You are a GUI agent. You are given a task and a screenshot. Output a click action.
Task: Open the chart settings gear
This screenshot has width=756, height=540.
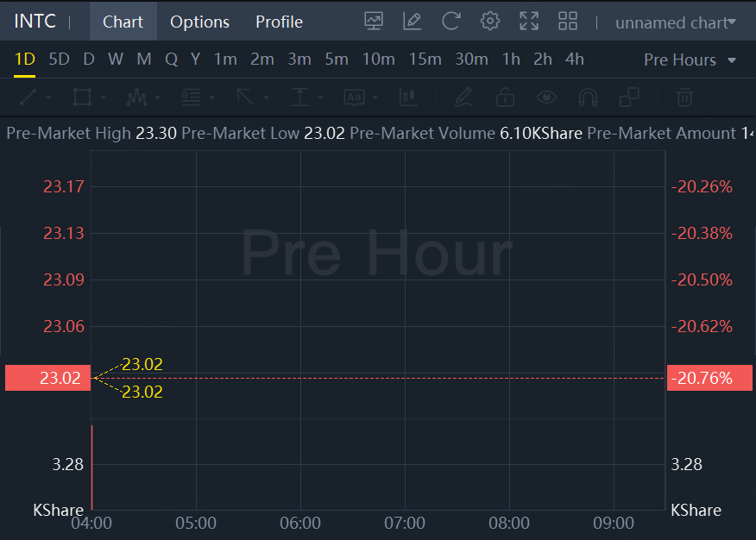(490, 22)
